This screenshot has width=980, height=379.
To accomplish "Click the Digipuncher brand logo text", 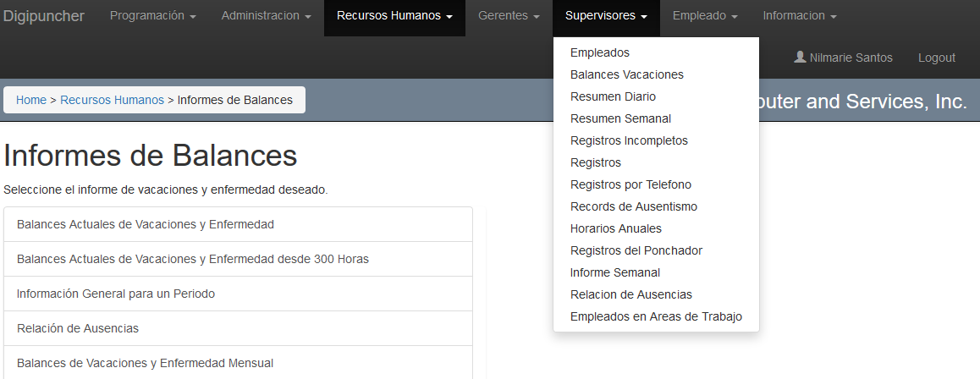I will (x=44, y=16).
